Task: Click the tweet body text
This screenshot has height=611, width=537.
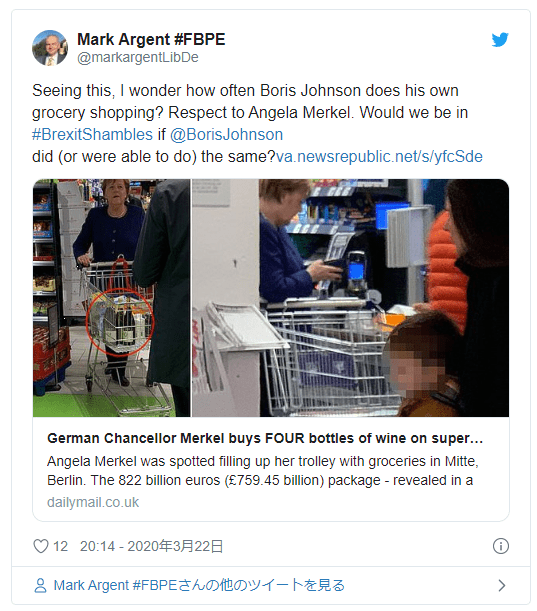Action: click(x=257, y=124)
